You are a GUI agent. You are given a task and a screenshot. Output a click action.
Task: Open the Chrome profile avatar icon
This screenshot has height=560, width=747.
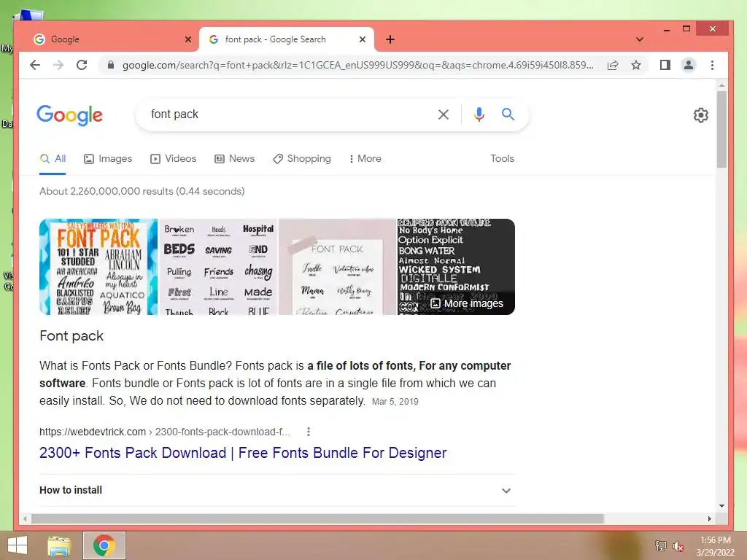[x=689, y=65]
